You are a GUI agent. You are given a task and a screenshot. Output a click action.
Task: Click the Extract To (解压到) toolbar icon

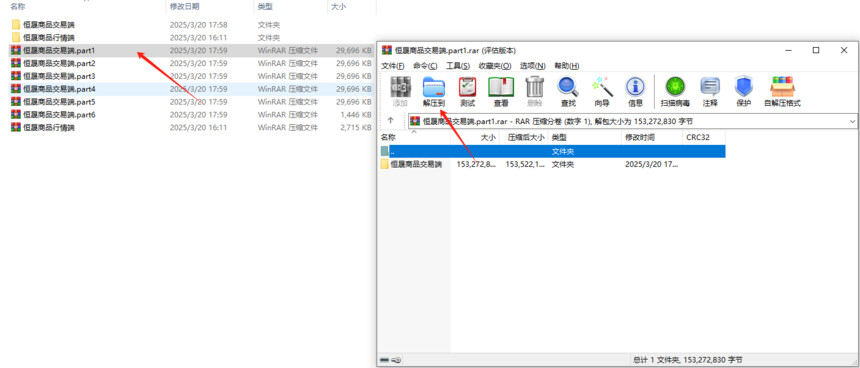(x=434, y=87)
